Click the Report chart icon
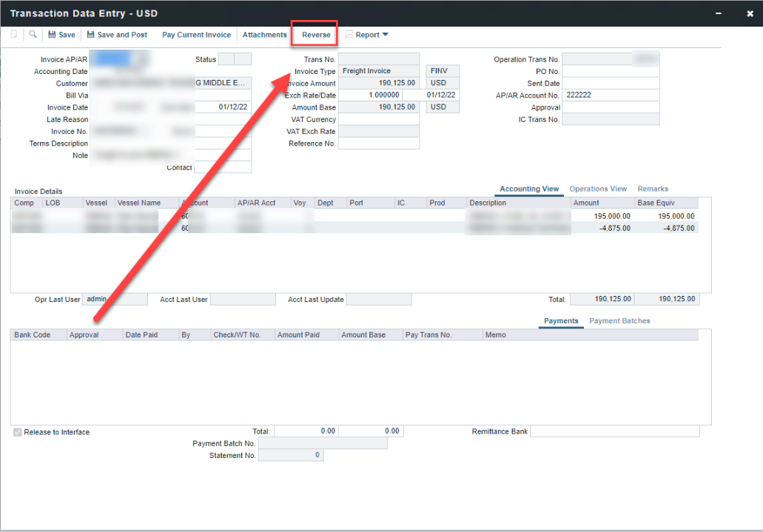763x532 pixels. pyautogui.click(x=349, y=35)
